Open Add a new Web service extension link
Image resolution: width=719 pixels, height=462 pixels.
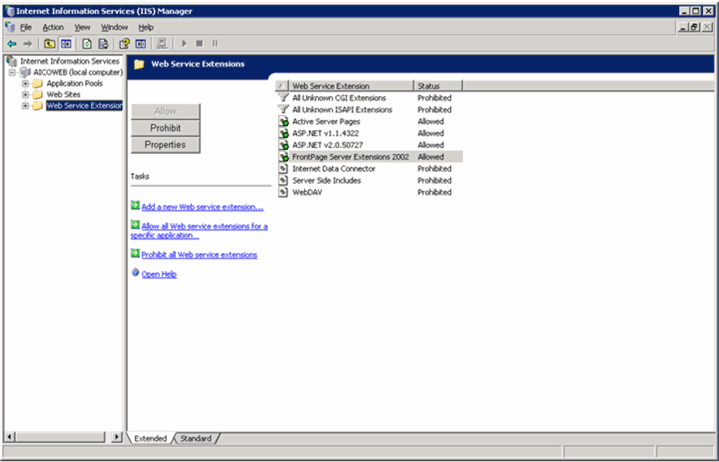pyautogui.click(x=202, y=207)
